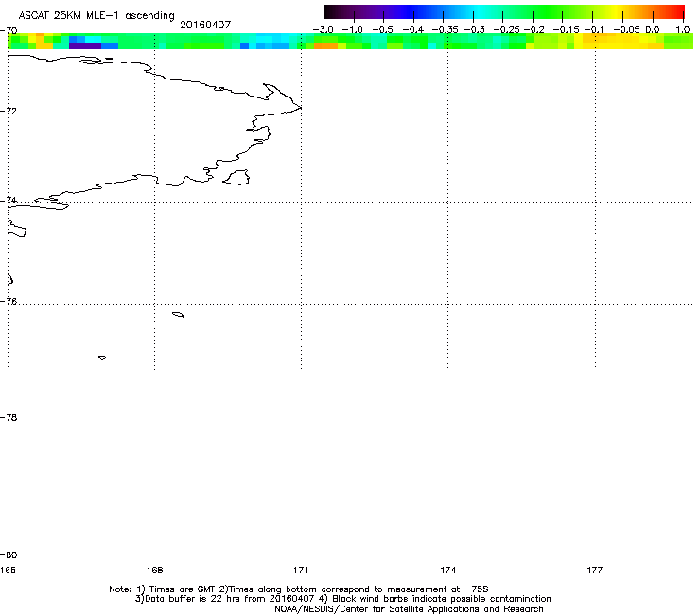
Task: Click the note line about Times are GMT
Action: click(299, 589)
